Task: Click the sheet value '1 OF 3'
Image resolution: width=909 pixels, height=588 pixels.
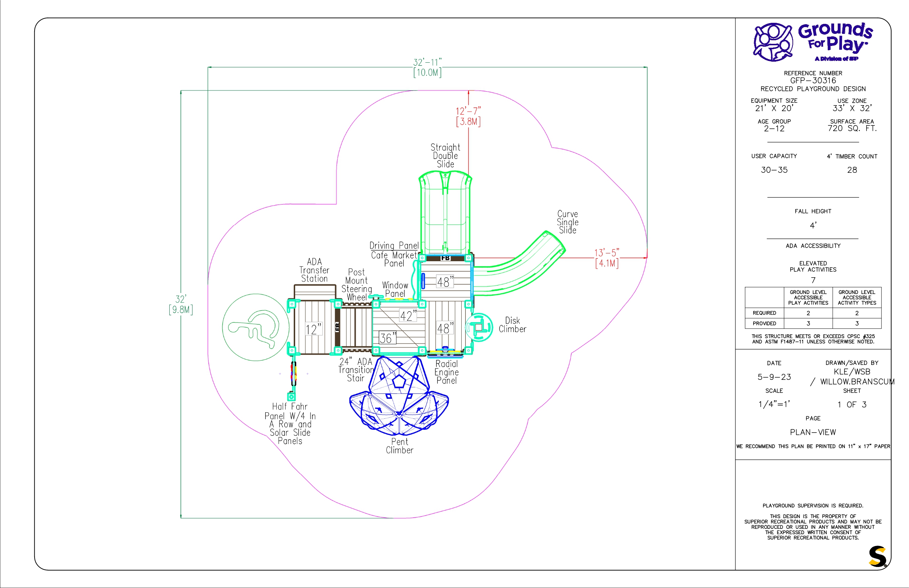Action: point(852,405)
